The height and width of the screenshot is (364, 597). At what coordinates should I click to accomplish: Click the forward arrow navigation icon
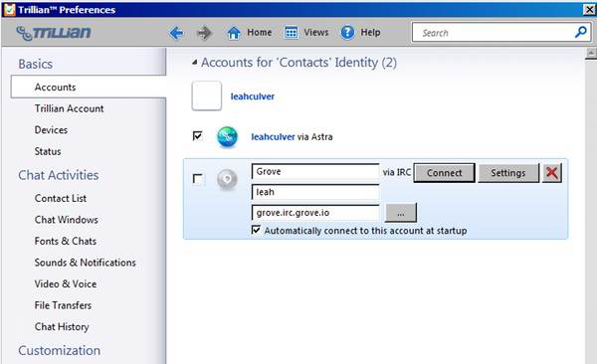click(x=204, y=33)
